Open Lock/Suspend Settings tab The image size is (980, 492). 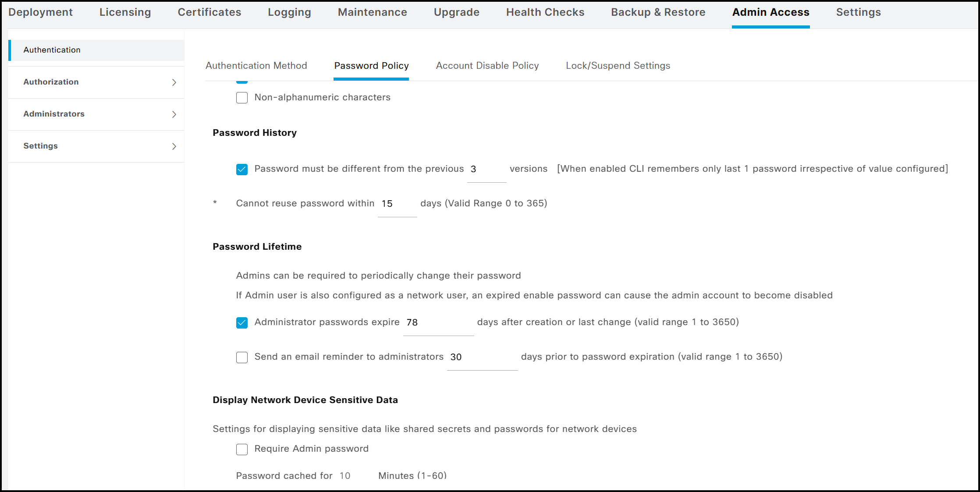618,66
